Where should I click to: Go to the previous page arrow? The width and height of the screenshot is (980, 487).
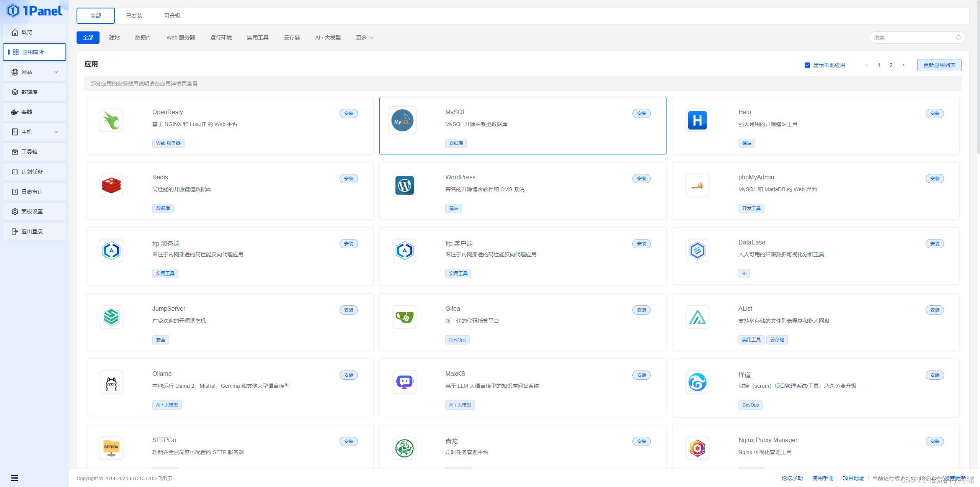click(867, 65)
